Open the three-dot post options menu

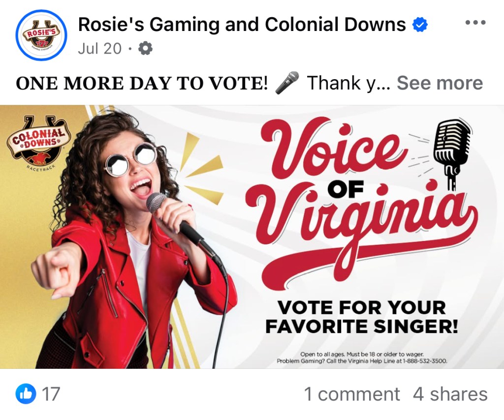pyautogui.click(x=475, y=24)
